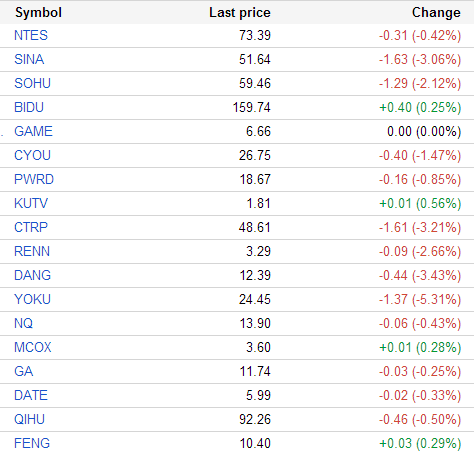The width and height of the screenshot is (474, 453).
Task: Click change value +0.40 (0.25%)
Action: (x=420, y=107)
